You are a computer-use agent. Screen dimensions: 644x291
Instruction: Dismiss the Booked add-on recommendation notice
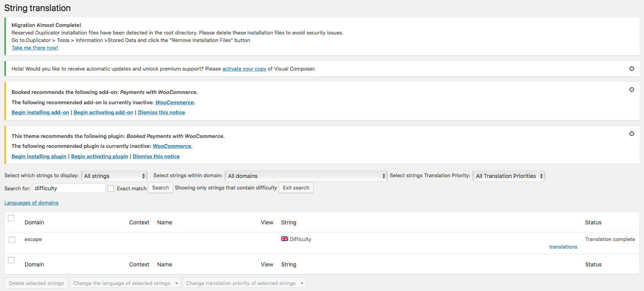(x=632, y=90)
